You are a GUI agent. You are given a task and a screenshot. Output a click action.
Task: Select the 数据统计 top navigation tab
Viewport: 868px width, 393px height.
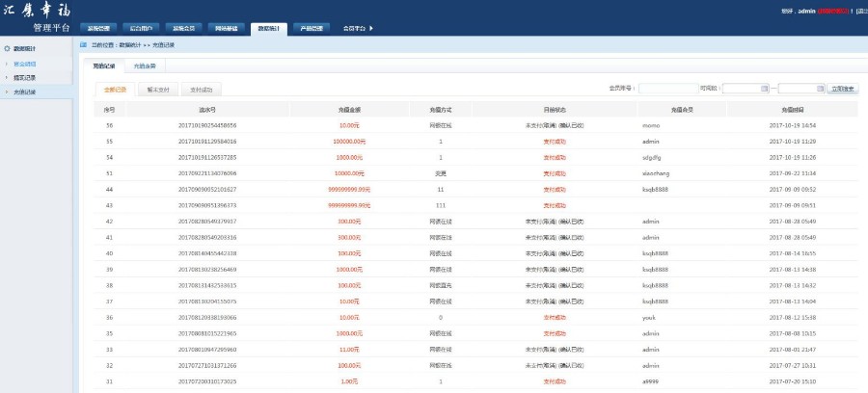tap(269, 29)
